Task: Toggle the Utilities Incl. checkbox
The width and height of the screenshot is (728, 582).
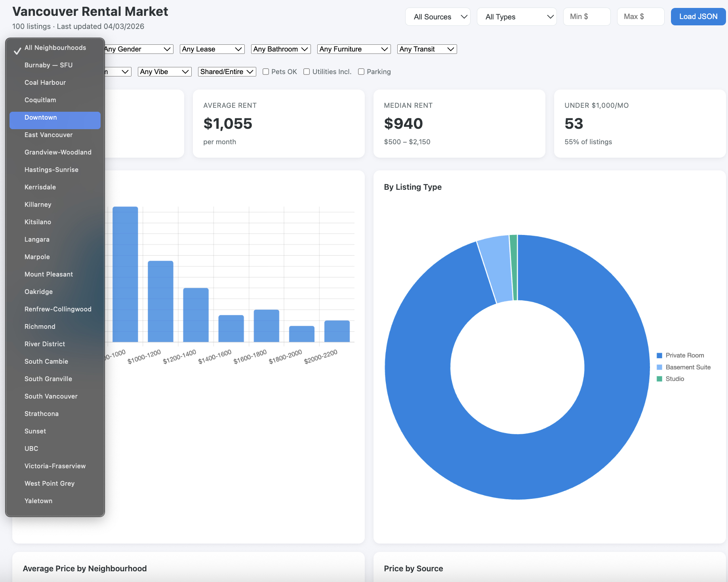Action: (307, 72)
